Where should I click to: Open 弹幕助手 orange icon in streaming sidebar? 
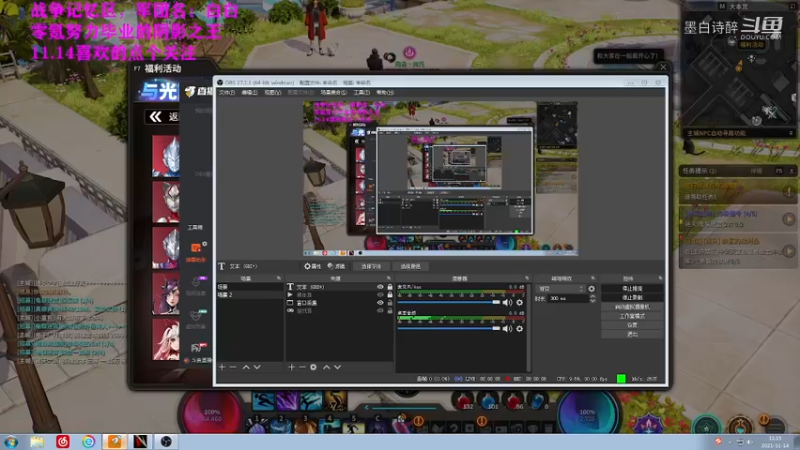[196, 248]
